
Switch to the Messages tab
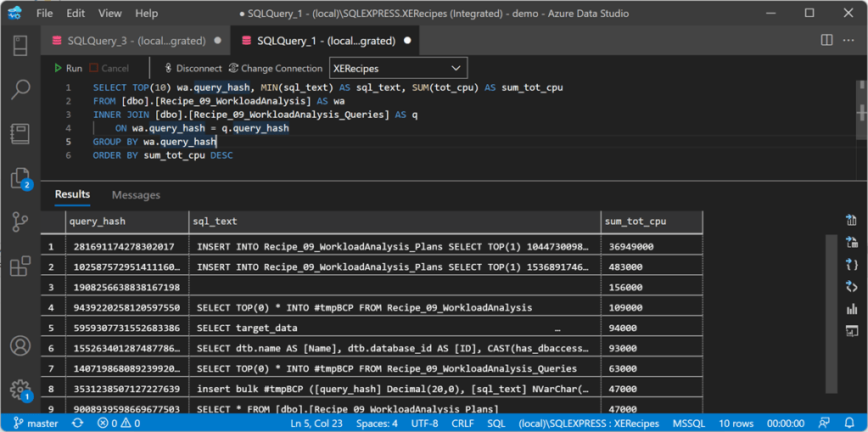136,195
